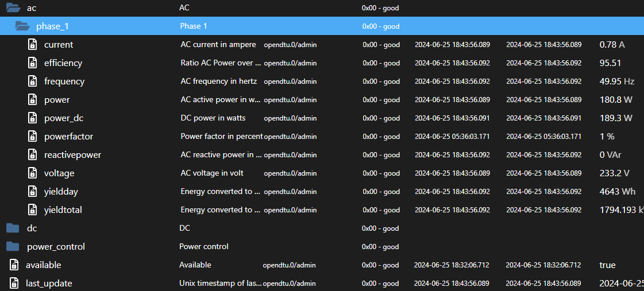
Task: Select the reactivepower tree entry
Action: (x=72, y=155)
